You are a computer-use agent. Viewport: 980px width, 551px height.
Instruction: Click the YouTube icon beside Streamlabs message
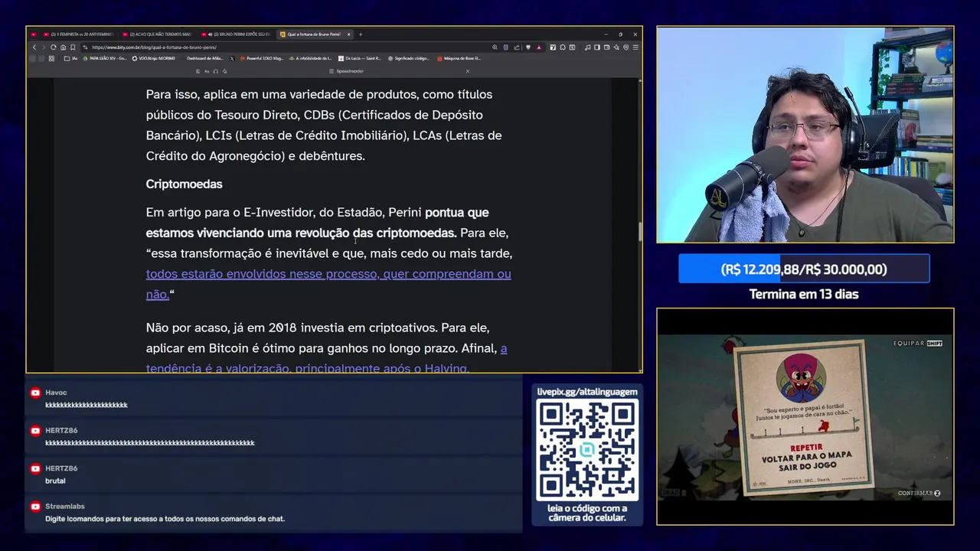coord(35,507)
